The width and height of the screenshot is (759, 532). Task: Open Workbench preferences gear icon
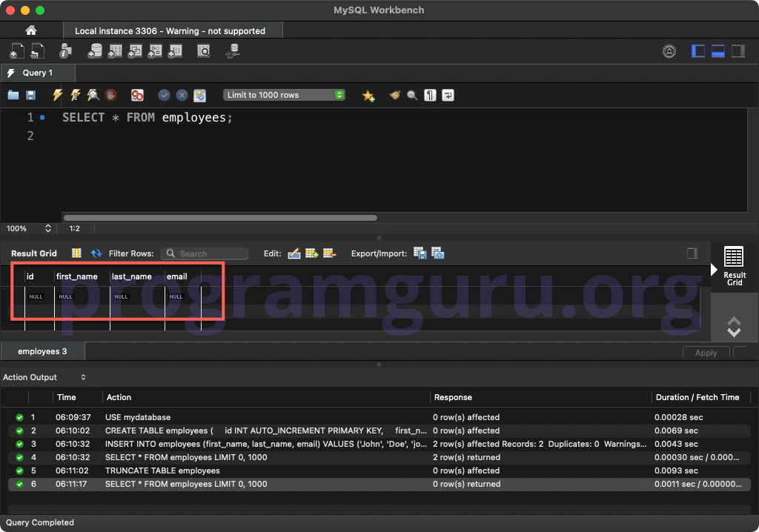(x=669, y=51)
